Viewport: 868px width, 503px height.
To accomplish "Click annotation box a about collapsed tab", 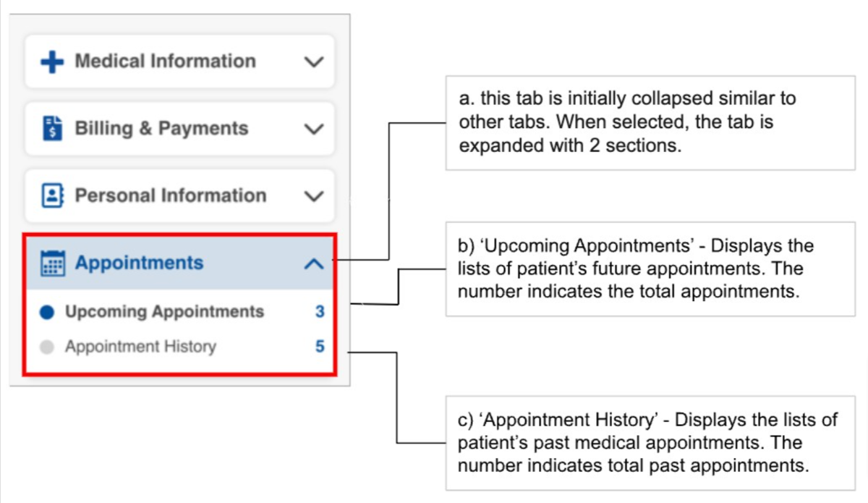I will coord(650,121).
